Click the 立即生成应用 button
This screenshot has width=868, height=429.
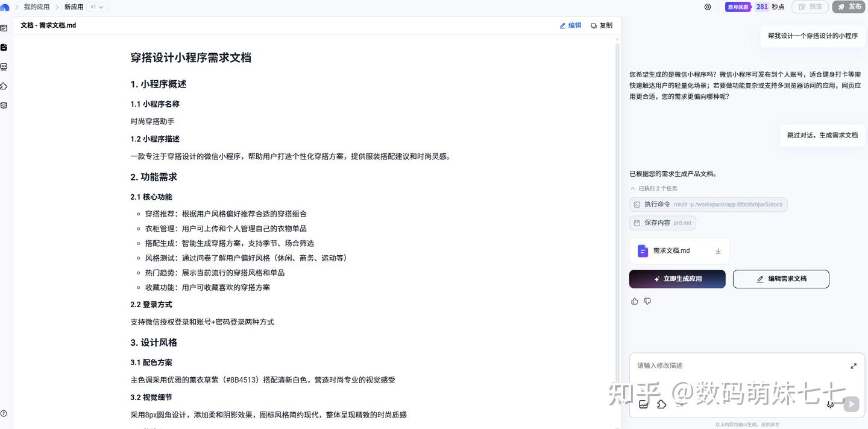click(677, 279)
